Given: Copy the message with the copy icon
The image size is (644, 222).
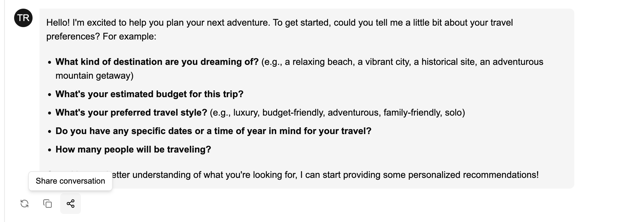Looking at the screenshot, I should 48,204.
